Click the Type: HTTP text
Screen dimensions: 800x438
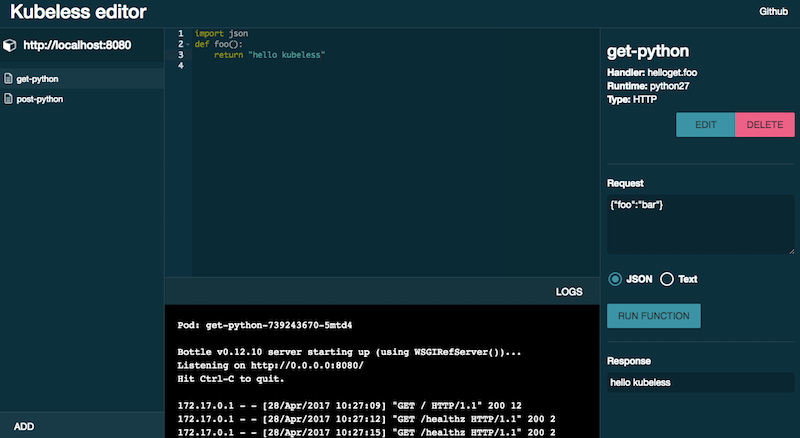coord(632,100)
